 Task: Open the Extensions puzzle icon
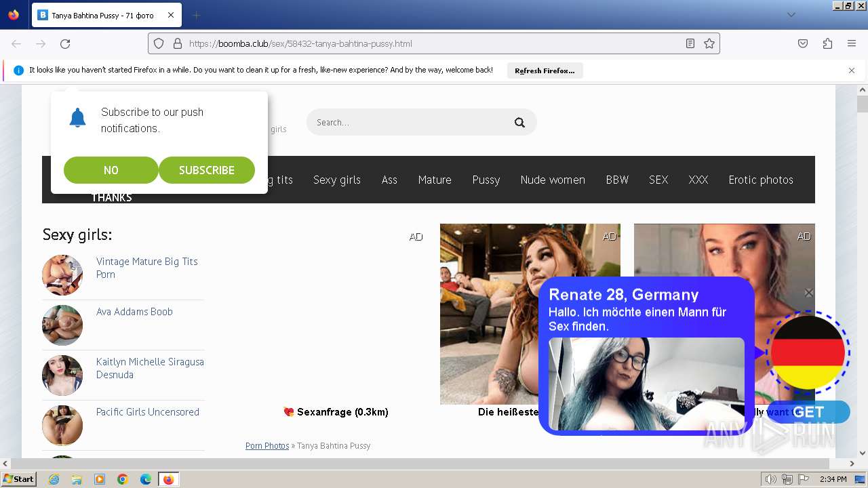827,43
